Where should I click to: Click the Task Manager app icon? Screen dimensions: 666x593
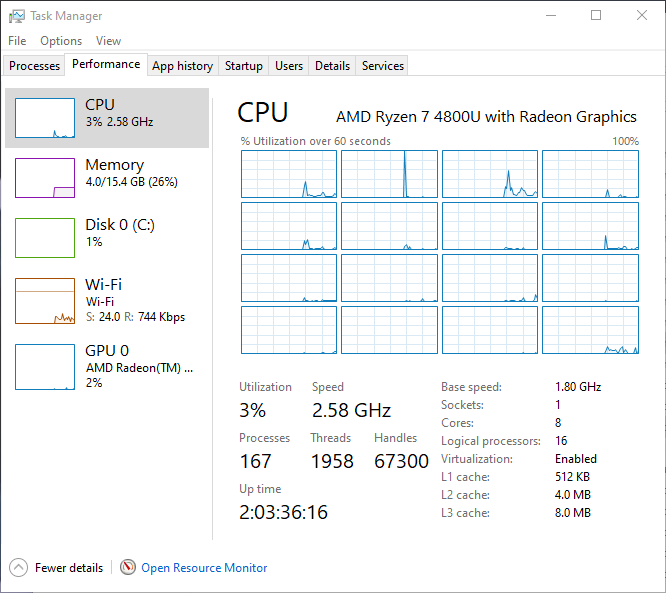(x=17, y=16)
